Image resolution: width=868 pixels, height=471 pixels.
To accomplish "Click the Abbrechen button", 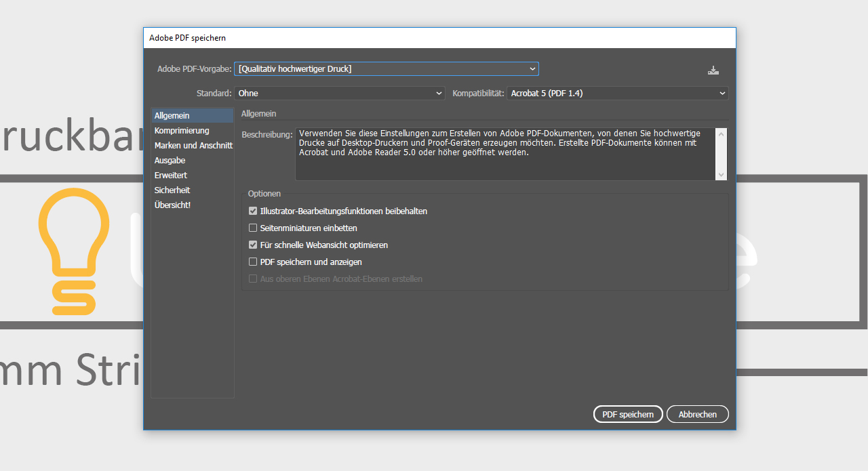I will pos(697,414).
